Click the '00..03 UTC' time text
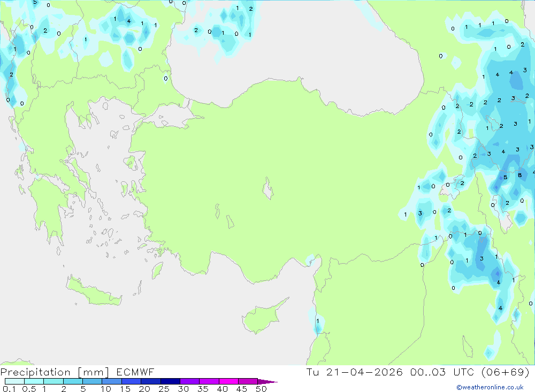 [442, 372]
